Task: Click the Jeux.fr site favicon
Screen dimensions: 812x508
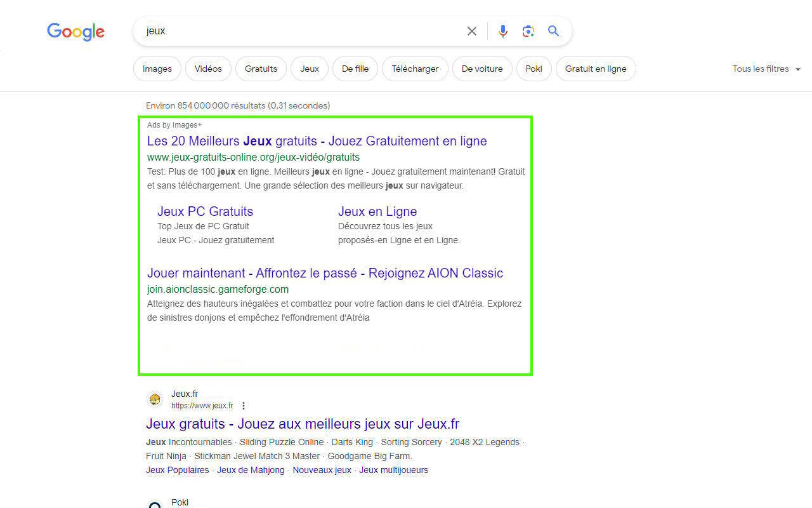Action: 155,399
